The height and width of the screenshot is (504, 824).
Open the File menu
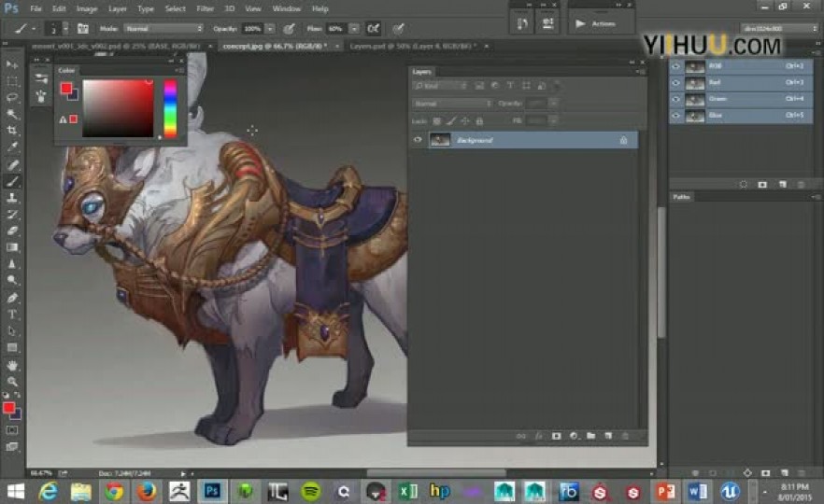[x=36, y=8]
